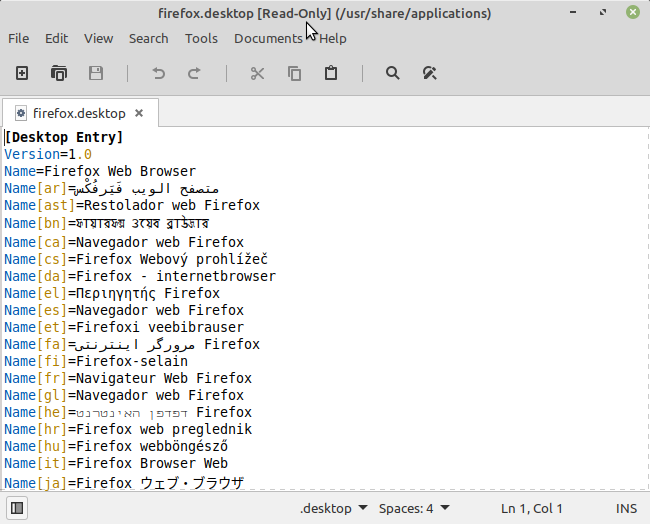Click the Name[fa] Persian line

click(132, 344)
